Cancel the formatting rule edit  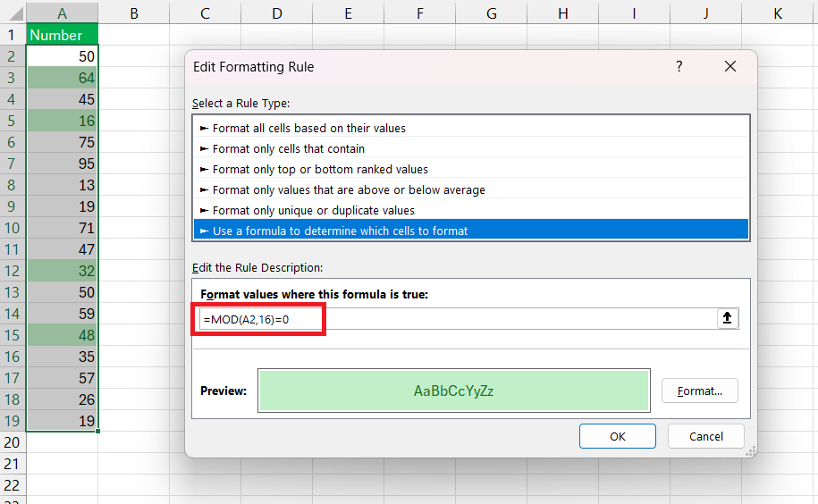pos(706,436)
